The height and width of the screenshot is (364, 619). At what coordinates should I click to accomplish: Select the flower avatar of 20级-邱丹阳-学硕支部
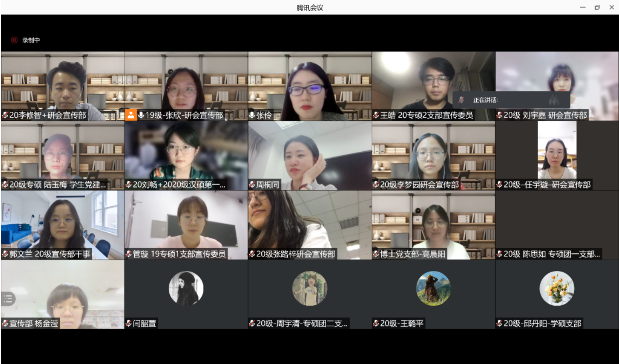[557, 288]
